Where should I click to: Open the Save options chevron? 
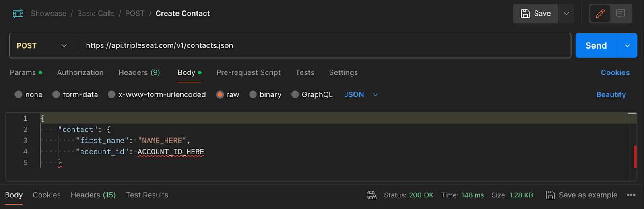coord(566,14)
